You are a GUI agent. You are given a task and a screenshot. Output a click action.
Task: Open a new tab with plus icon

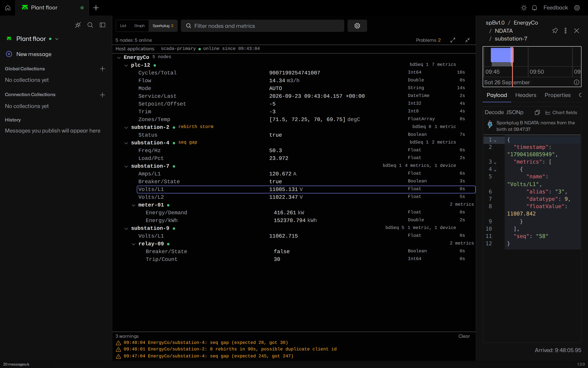(96, 8)
